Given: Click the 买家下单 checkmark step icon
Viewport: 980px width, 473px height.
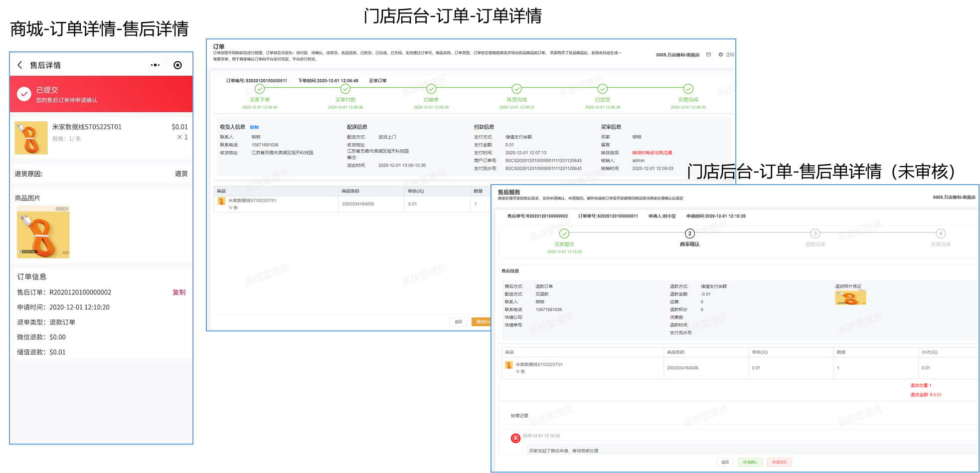Looking at the screenshot, I should click(x=260, y=89).
